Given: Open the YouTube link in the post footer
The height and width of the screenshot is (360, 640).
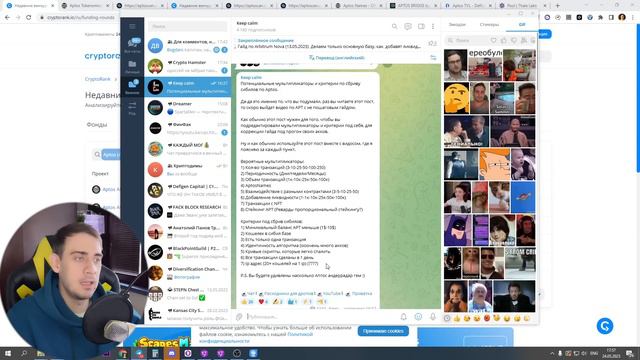Looking at the screenshot, I should click(x=333, y=293).
